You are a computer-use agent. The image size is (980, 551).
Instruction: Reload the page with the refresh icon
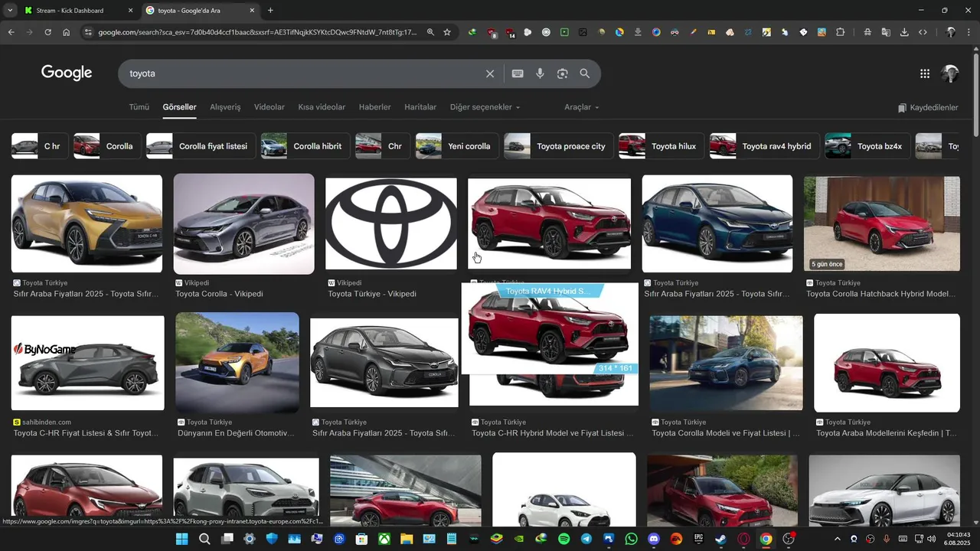click(47, 32)
